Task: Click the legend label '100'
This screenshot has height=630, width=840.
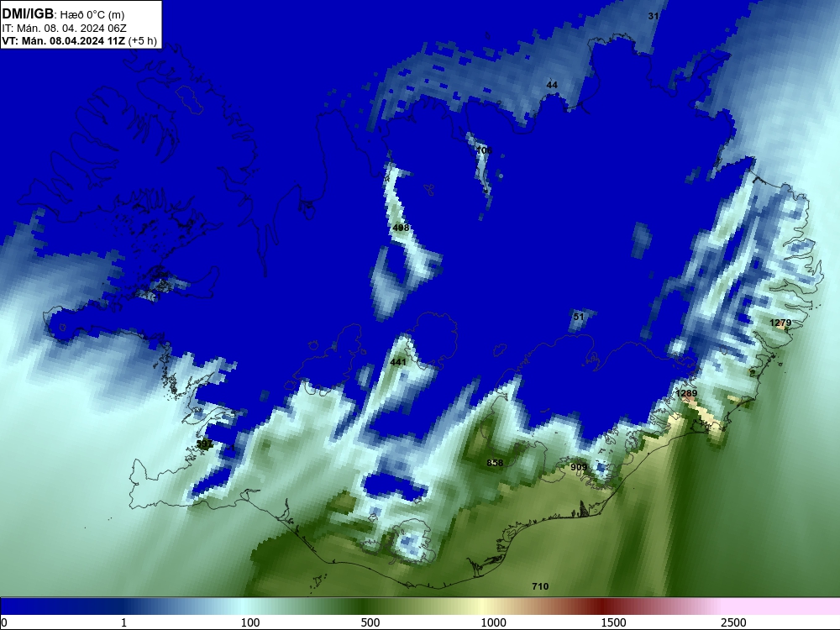Action: (x=250, y=622)
